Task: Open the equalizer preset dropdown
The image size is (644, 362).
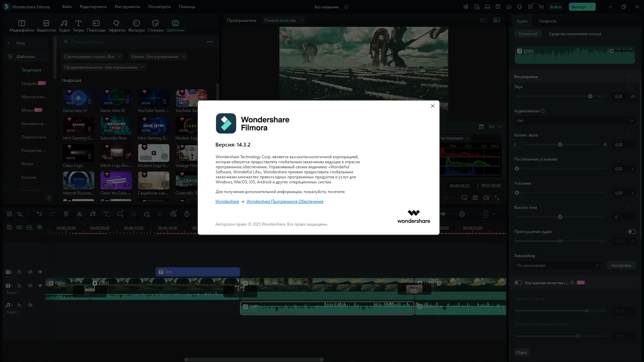Action: pos(557,265)
